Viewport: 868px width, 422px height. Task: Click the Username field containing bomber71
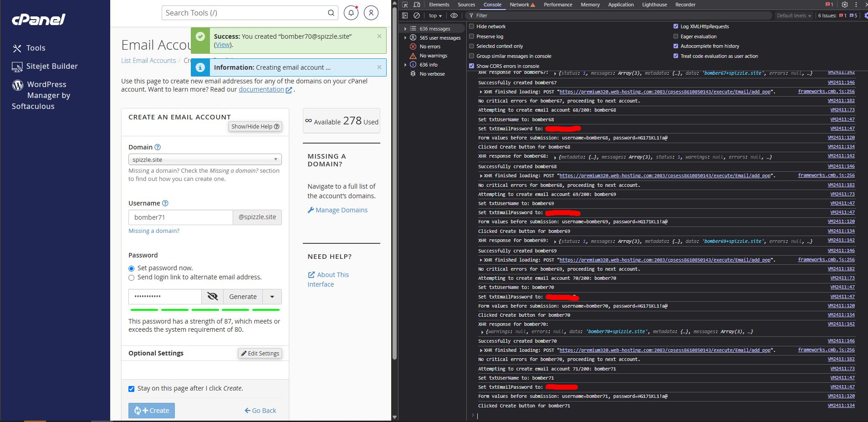pos(181,217)
